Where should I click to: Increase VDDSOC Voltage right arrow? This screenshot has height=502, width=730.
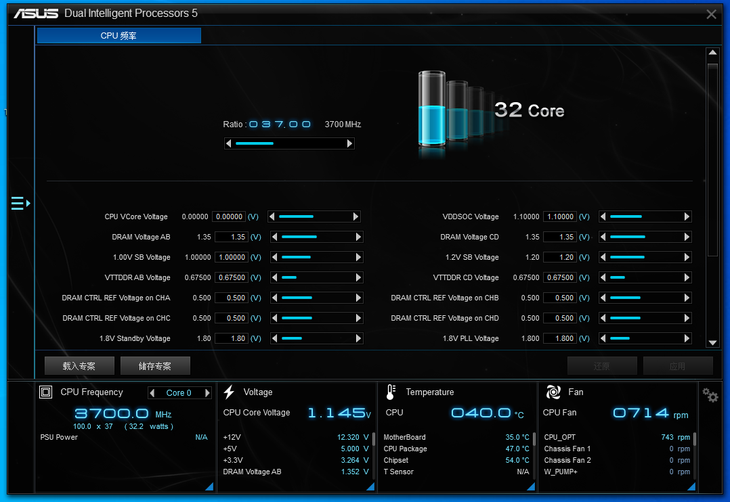pyautogui.click(x=687, y=217)
